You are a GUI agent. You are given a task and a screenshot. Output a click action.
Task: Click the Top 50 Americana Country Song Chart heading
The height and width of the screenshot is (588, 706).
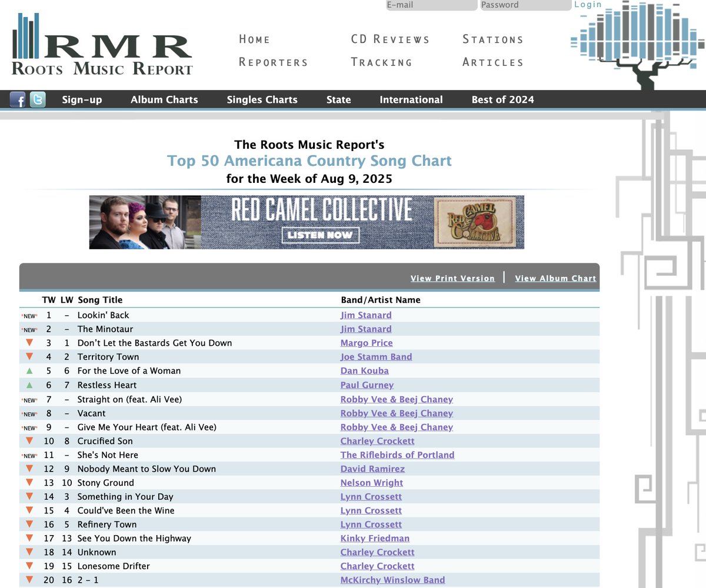[309, 161]
